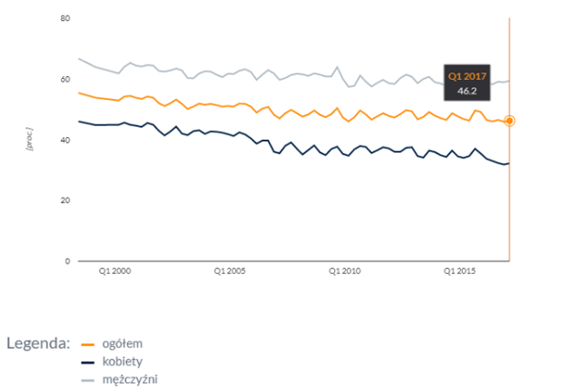Click the 0 value on the y-axis
581x392 pixels.
(x=67, y=261)
